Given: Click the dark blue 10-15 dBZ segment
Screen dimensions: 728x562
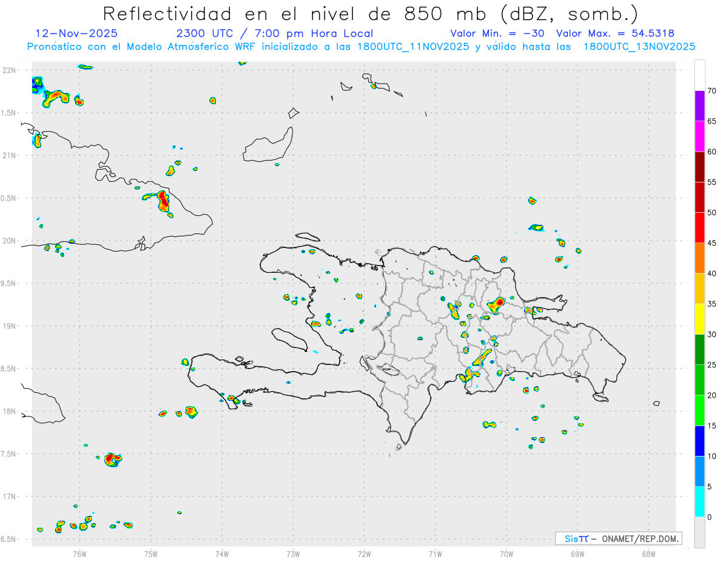Looking at the screenshot, I should tap(699, 441).
